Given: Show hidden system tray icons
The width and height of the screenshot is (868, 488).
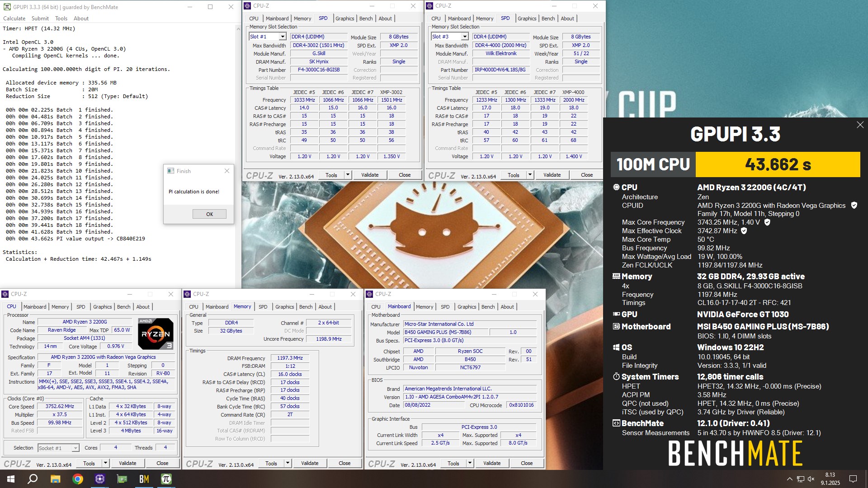Looking at the screenshot, I should click(789, 479).
